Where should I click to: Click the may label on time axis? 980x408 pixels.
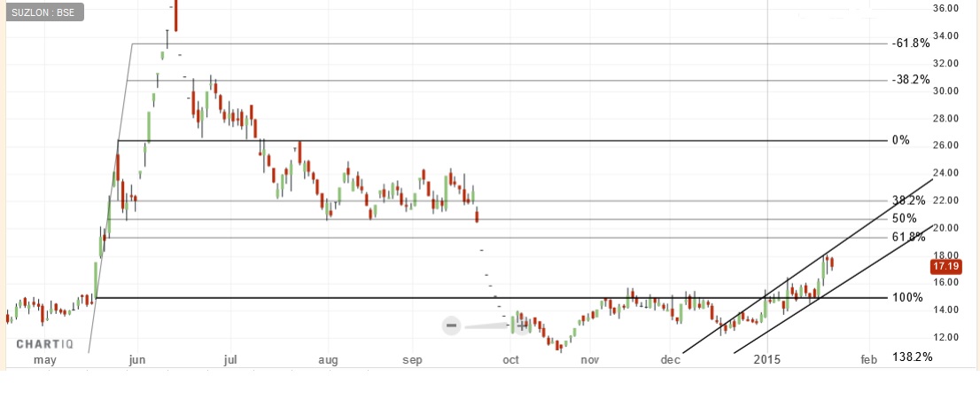(45, 360)
